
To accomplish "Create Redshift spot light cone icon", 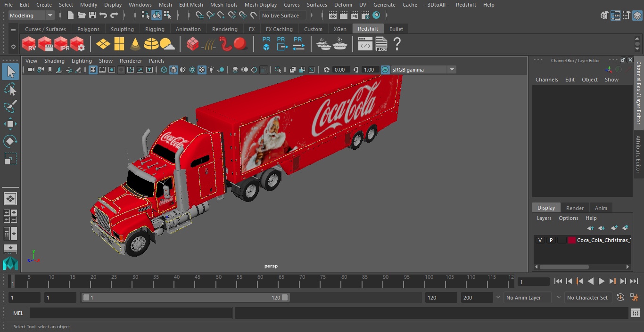I will pyautogui.click(x=135, y=44).
